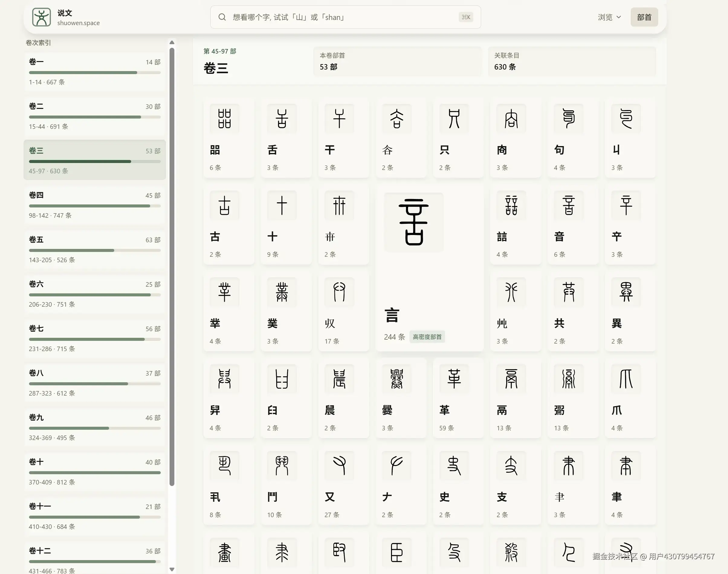This screenshot has height=574, width=728.
Task: Open the large 言 radical seal glyph
Action: [414, 222]
